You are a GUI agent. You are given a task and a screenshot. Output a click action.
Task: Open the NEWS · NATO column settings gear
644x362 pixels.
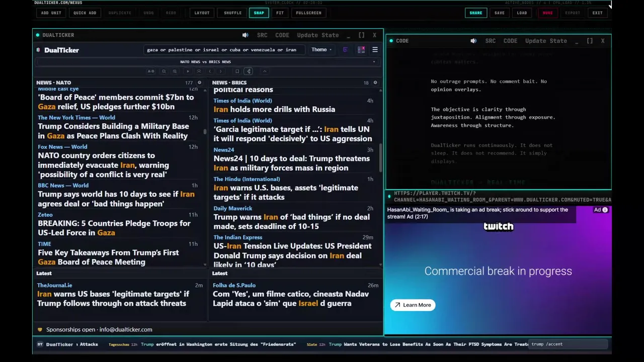point(199,82)
